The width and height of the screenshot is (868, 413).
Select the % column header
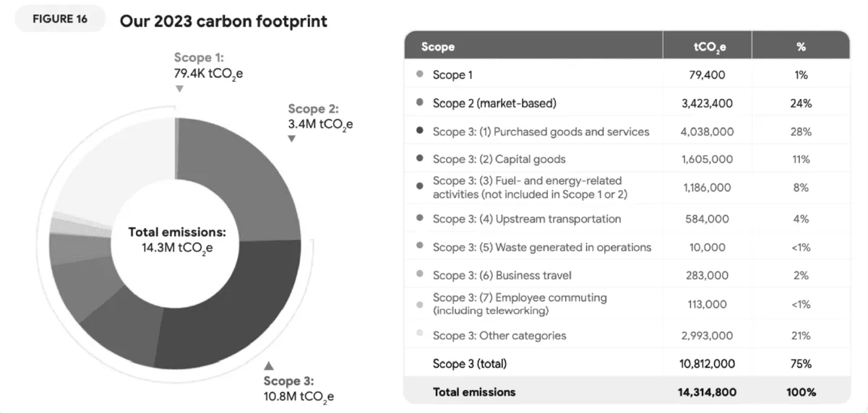[x=801, y=47]
